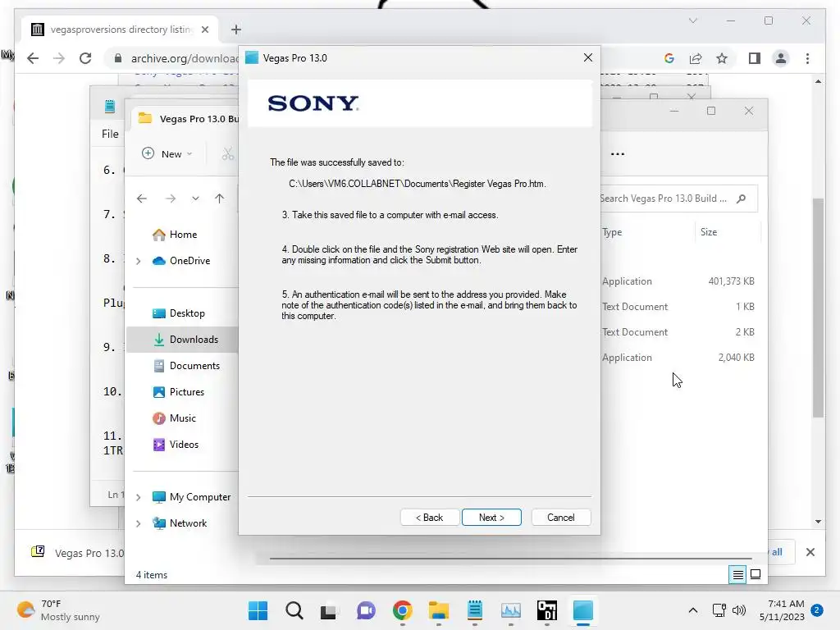Open the New menu in File Explorer
Image resolution: width=840 pixels, height=630 pixels.
[x=167, y=153]
